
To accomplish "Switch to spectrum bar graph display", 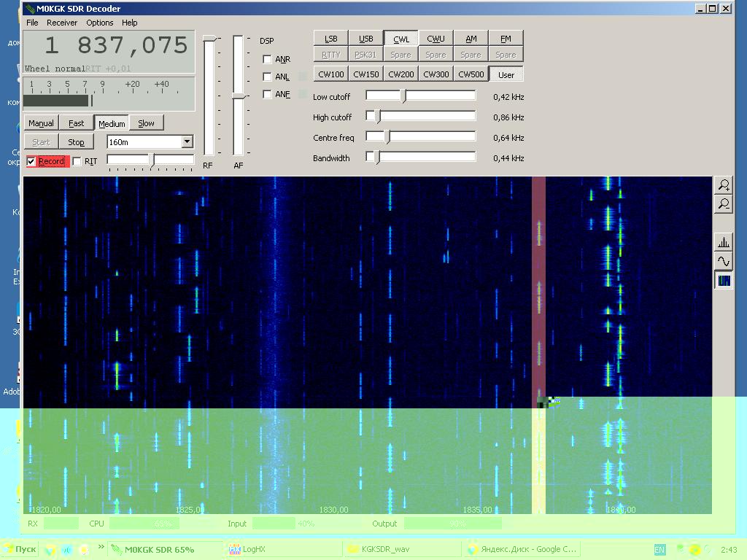I will [723, 243].
